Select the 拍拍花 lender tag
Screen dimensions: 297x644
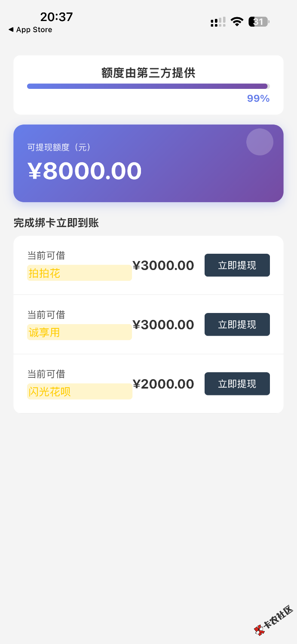click(x=45, y=273)
